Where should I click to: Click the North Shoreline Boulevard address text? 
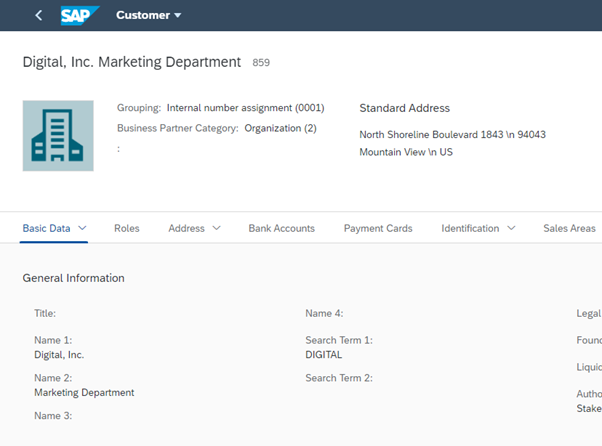pos(452,135)
